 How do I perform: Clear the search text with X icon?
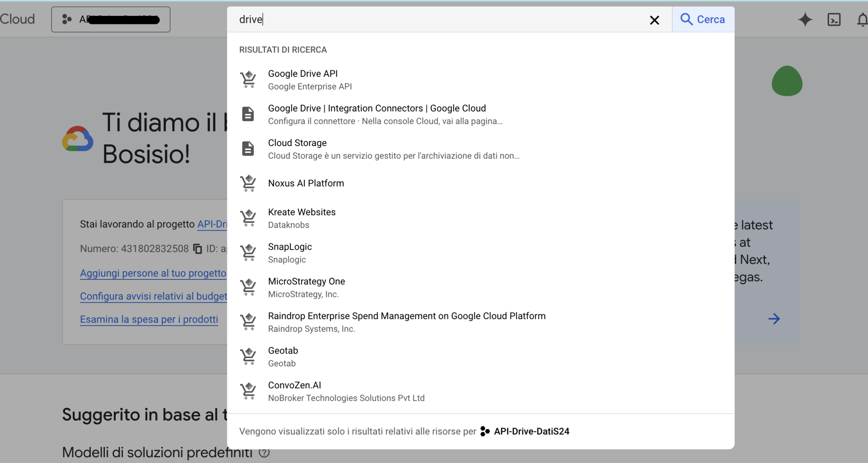(x=654, y=20)
